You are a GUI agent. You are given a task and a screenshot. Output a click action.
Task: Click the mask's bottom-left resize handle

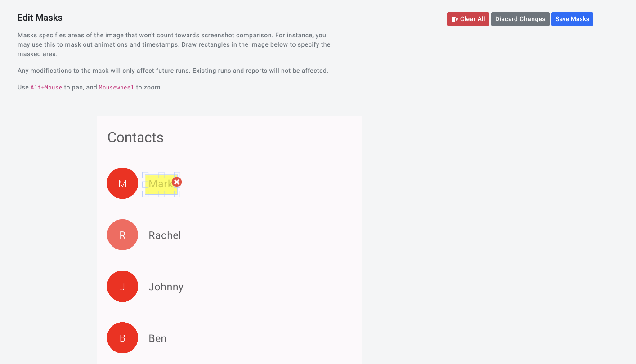tap(145, 194)
